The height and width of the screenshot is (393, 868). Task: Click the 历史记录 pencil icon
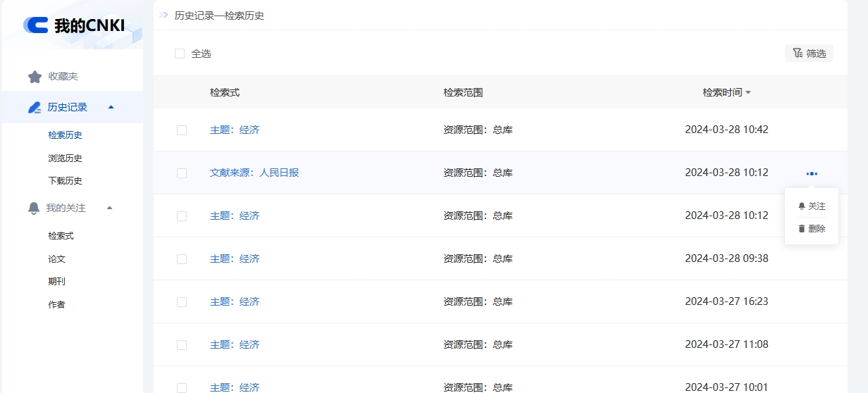pyautogui.click(x=35, y=108)
